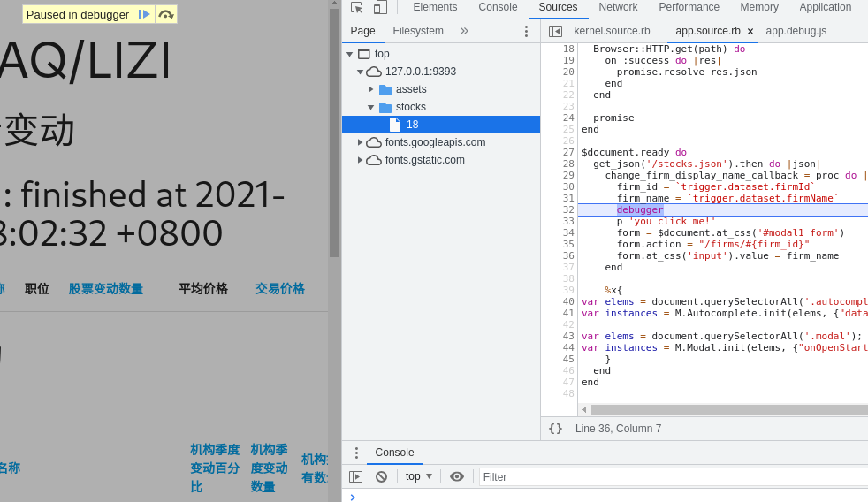Select app.source.rb file tab
Viewport: 868px width, 502px height.
707,31
